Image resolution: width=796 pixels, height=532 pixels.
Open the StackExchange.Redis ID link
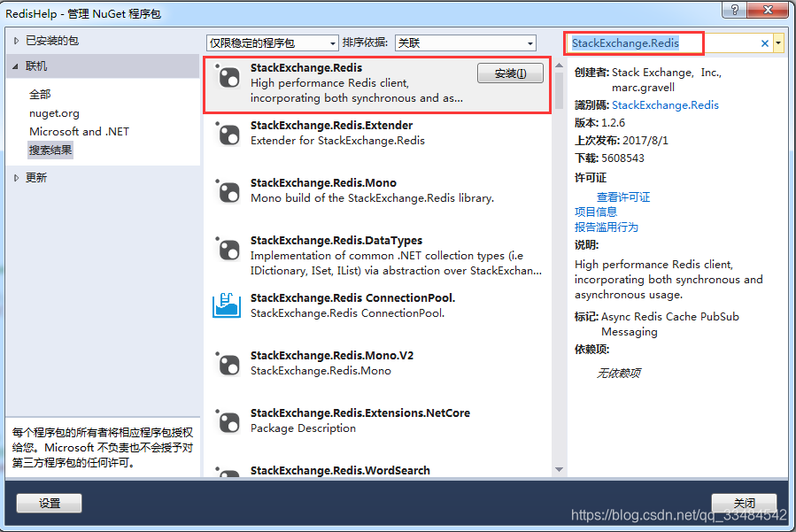665,105
